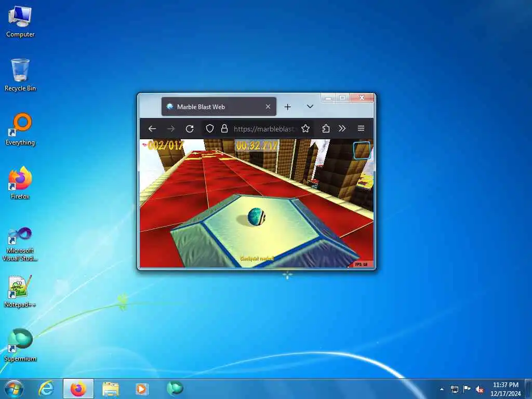Select the Recycle Bin desktop icon
The height and width of the screenshot is (399, 532).
click(20, 75)
